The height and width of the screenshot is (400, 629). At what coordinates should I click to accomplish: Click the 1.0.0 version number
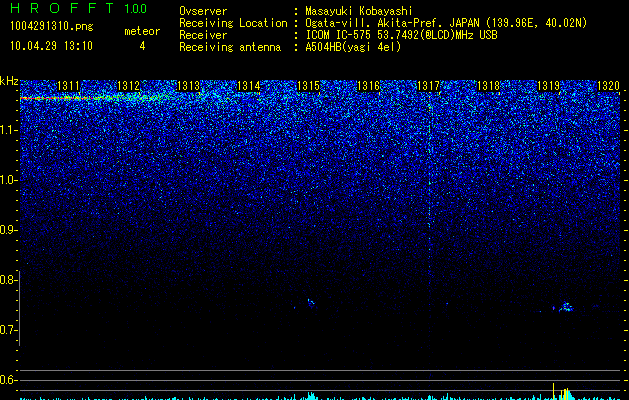pyautogui.click(x=136, y=8)
